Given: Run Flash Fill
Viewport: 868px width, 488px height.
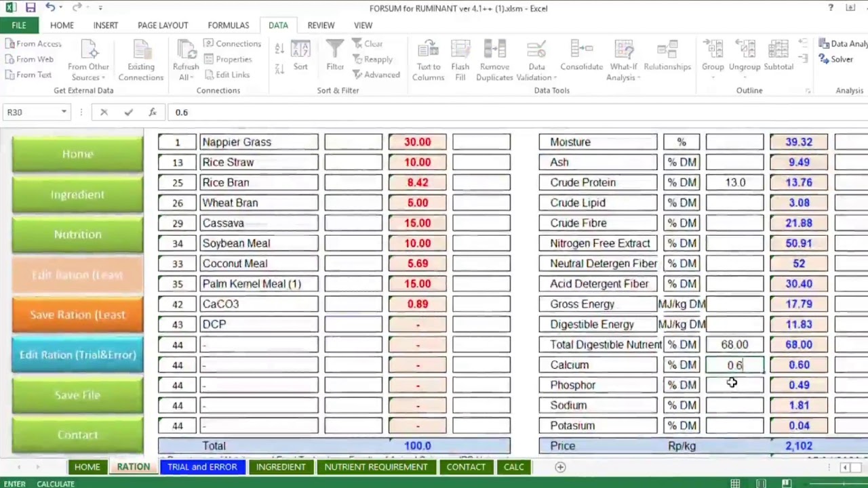Looking at the screenshot, I should (x=460, y=60).
